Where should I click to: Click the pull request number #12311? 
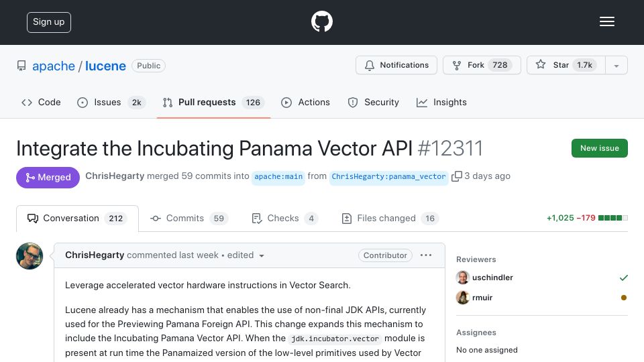450,148
